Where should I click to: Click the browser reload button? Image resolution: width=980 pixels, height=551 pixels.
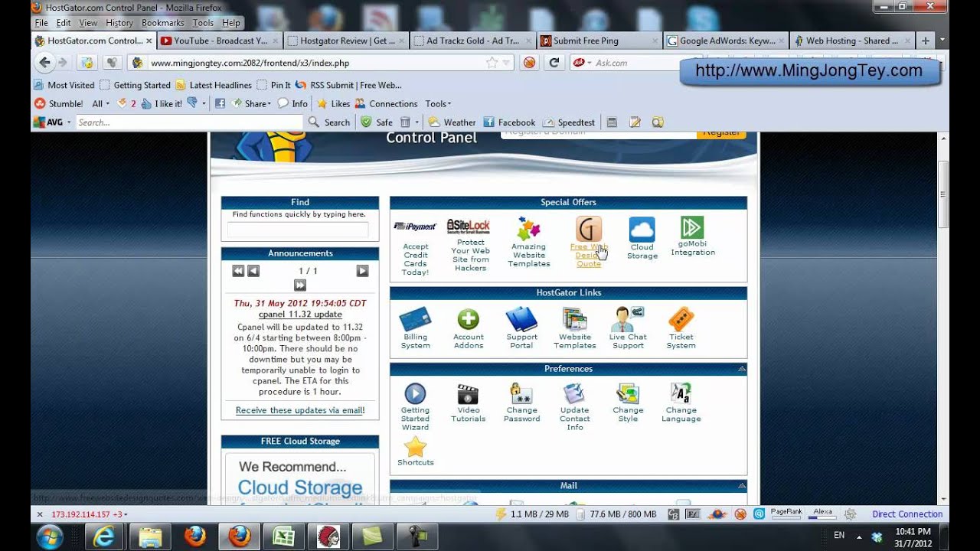[x=554, y=63]
